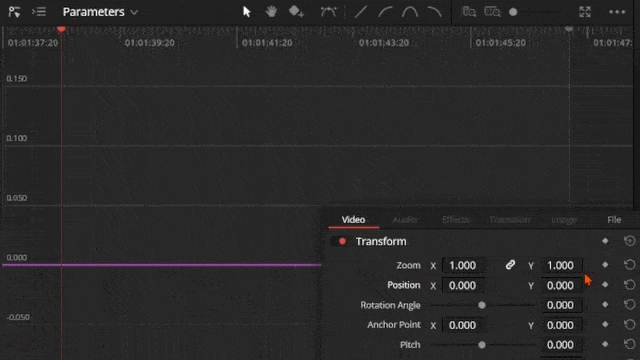Reset the entire Transform section

(630, 241)
